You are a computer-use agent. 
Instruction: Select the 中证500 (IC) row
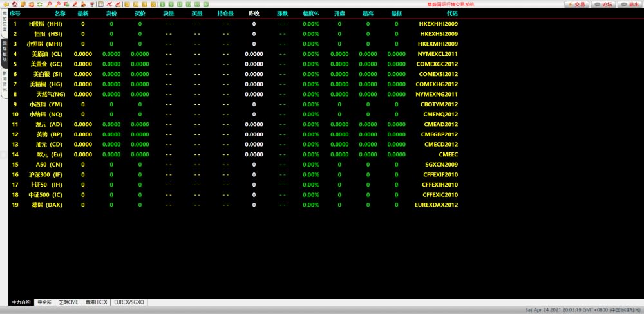point(234,195)
